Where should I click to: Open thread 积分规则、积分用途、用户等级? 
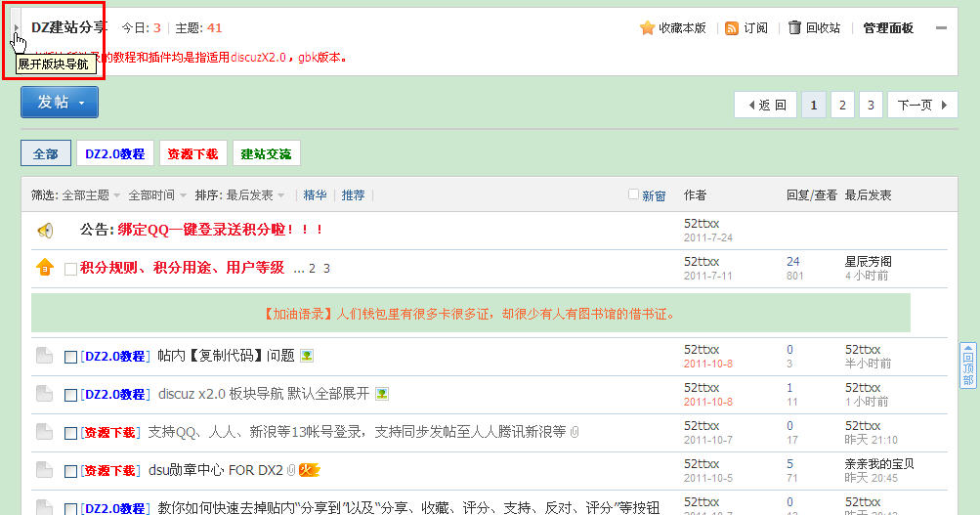(x=182, y=268)
